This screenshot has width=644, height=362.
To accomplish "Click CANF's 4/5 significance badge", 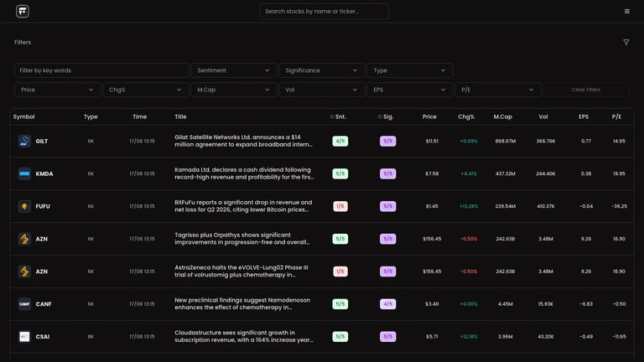I will click(387, 304).
